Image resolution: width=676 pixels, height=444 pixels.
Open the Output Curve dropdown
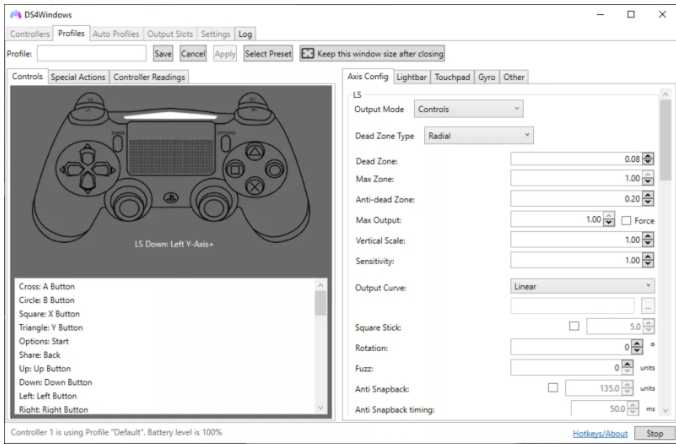click(582, 286)
